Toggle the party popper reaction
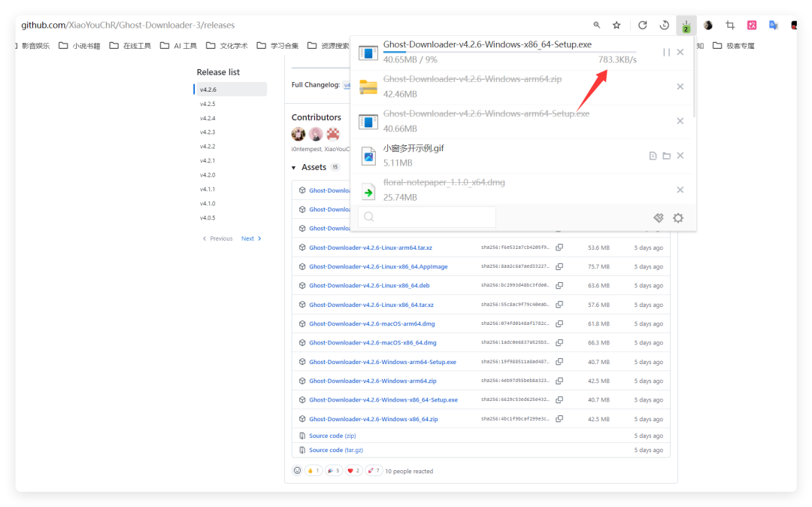 click(x=334, y=471)
